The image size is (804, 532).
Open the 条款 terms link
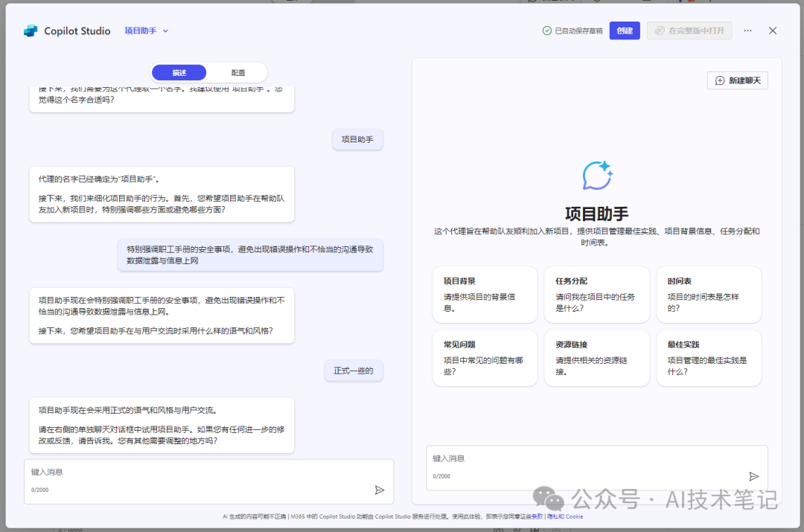pos(537,516)
